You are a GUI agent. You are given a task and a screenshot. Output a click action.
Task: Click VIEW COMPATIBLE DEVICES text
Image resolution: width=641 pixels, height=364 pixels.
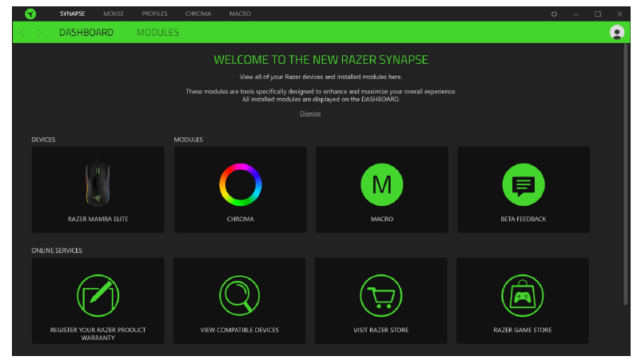pos(240,330)
